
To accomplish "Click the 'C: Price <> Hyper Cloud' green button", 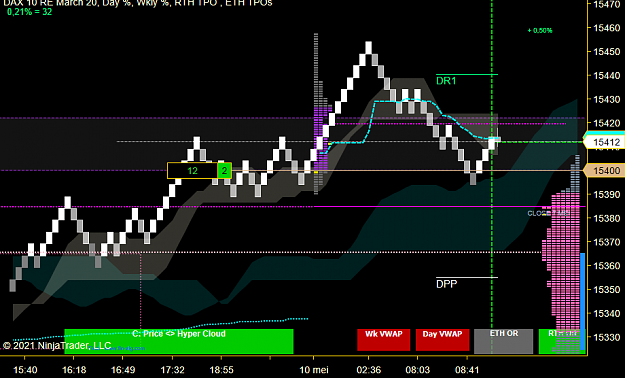I will 179,341.
